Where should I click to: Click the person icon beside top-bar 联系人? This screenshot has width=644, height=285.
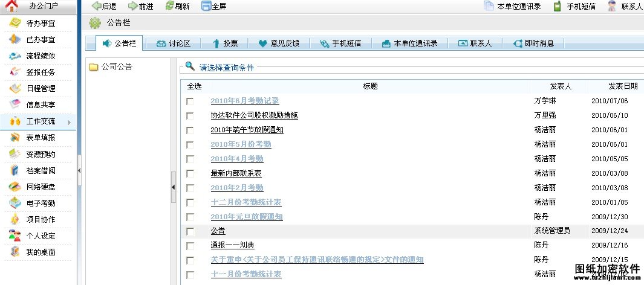pyautogui.click(x=613, y=6)
